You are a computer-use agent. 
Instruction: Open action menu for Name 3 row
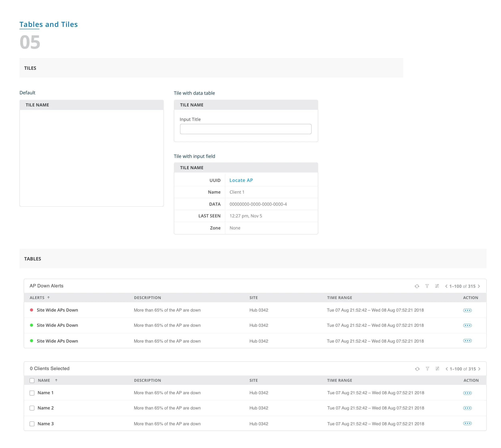tap(467, 423)
